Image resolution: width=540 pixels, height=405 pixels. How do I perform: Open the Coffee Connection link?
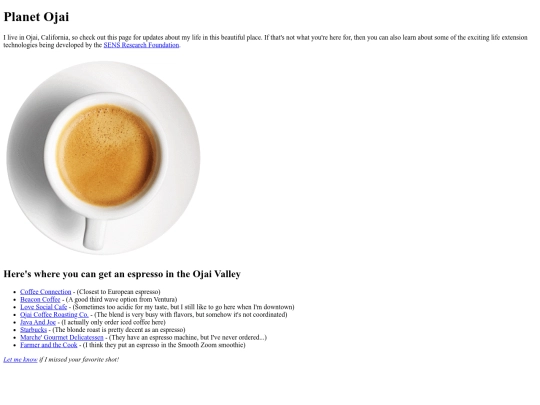46,292
